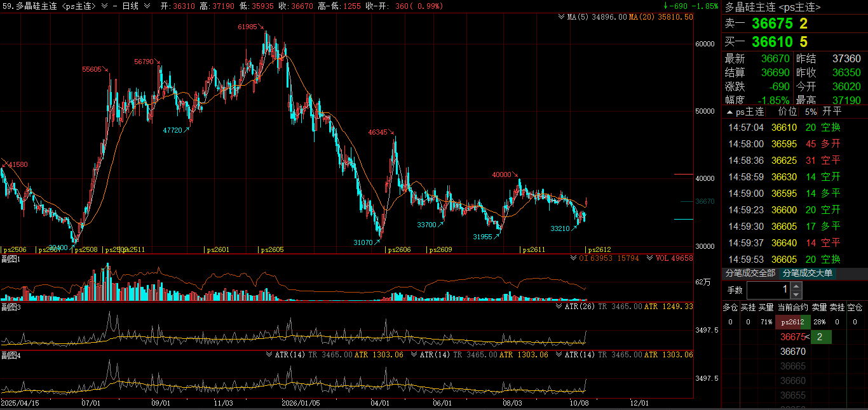The image size is (868, 410).
Task: Select the ps2612 current contract cell
Action: tap(793, 322)
